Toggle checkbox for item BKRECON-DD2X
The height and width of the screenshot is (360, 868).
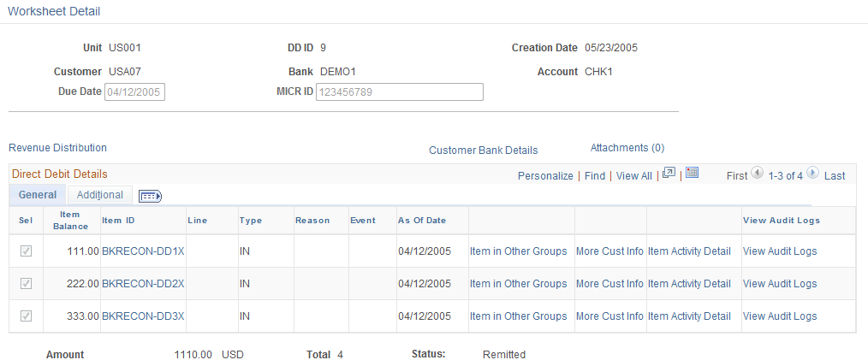26,284
